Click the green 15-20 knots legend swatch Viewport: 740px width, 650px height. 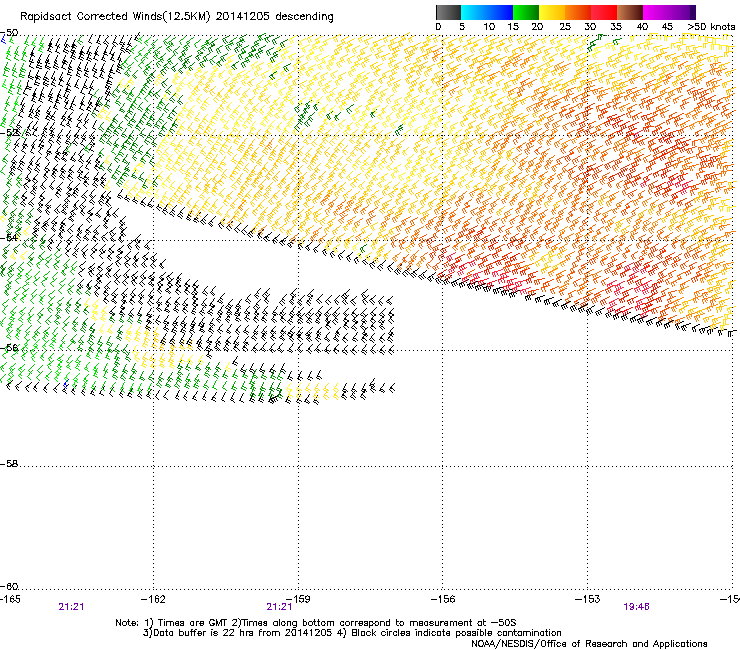click(x=526, y=12)
